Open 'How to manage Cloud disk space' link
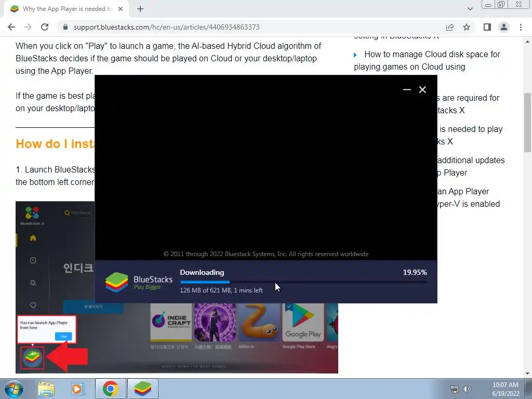The width and height of the screenshot is (532, 399). coord(427,60)
